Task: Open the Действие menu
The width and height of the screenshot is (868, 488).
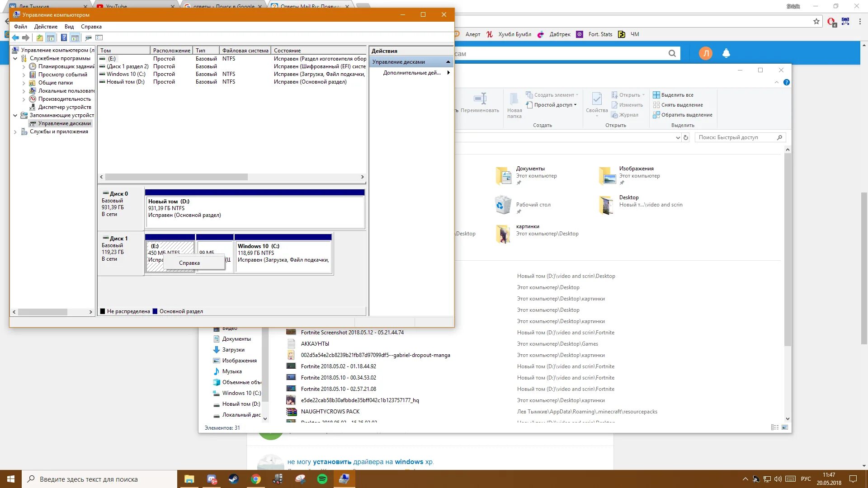Action: [46, 27]
